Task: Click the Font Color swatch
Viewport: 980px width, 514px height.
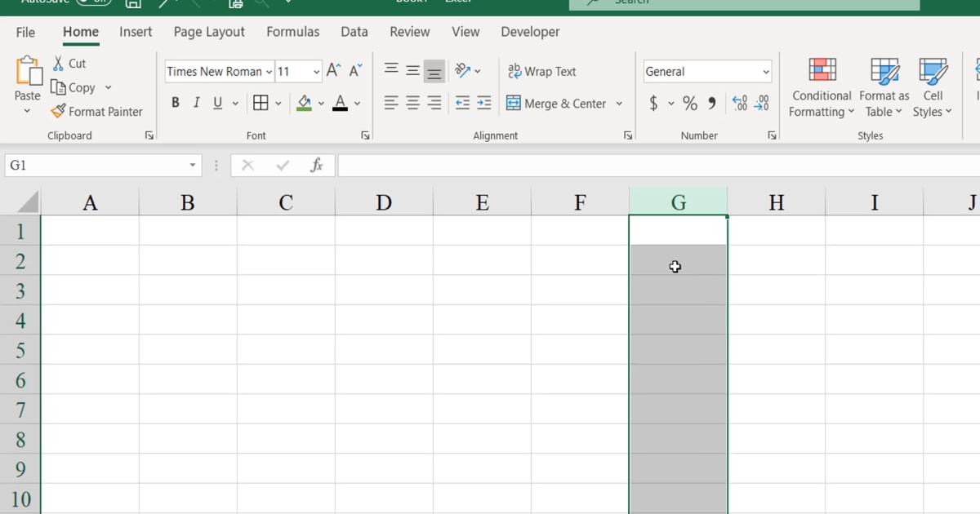Action: click(x=341, y=103)
